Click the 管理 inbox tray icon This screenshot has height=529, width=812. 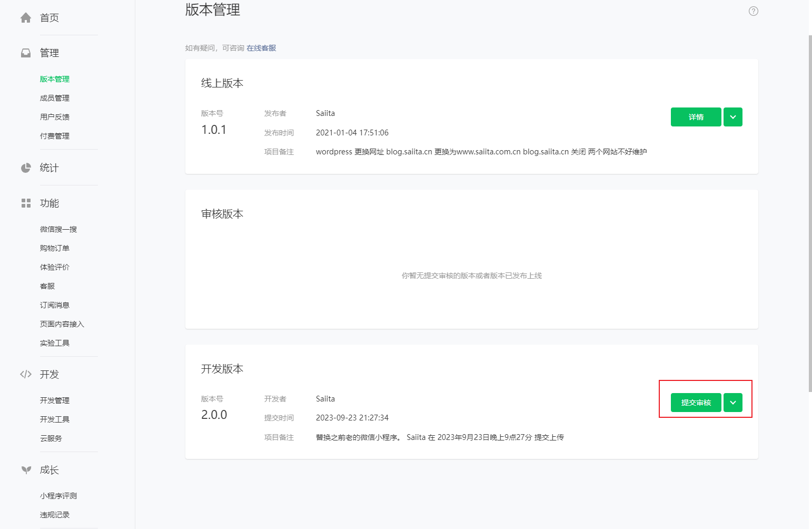(x=26, y=53)
